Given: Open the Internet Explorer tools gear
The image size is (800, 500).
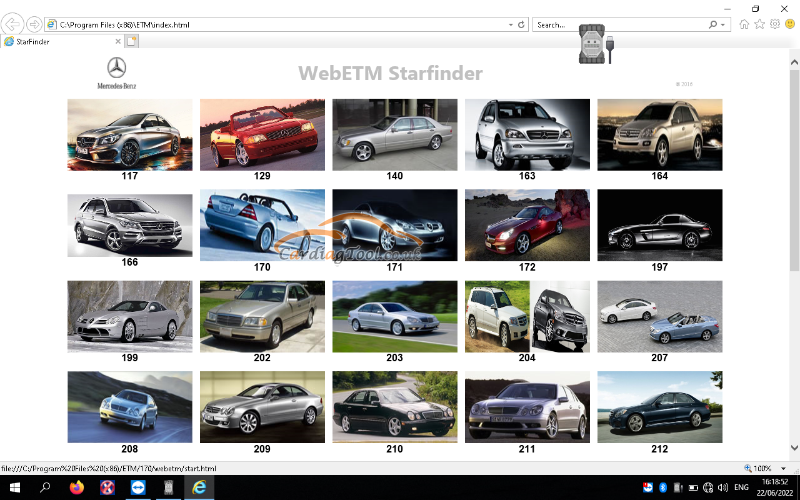Looking at the screenshot, I should (x=774, y=24).
